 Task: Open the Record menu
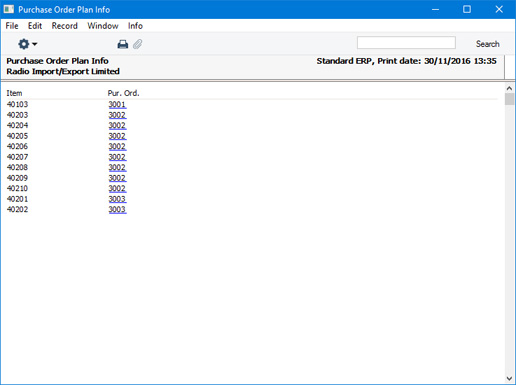pyautogui.click(x=64, y=26)
